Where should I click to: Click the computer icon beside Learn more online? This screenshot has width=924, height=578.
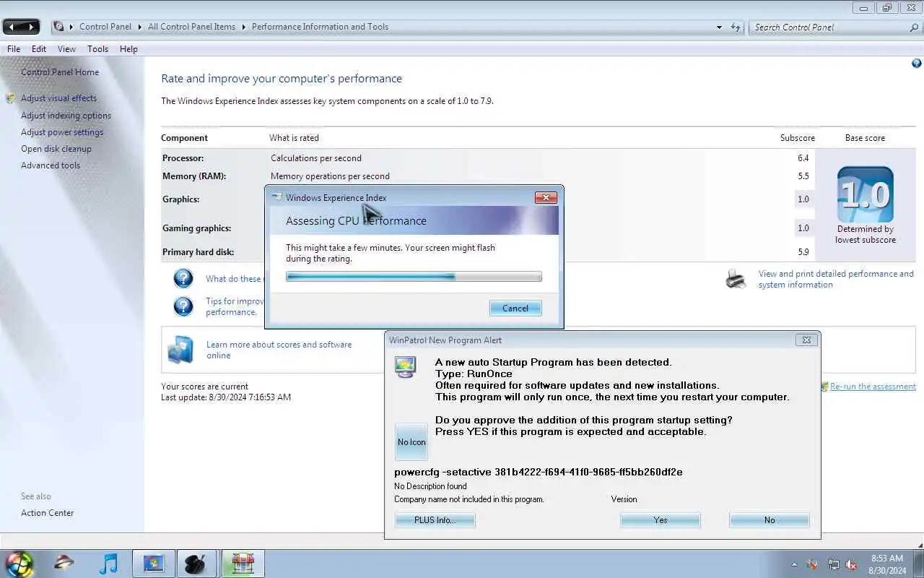click(x=180, y=350)
